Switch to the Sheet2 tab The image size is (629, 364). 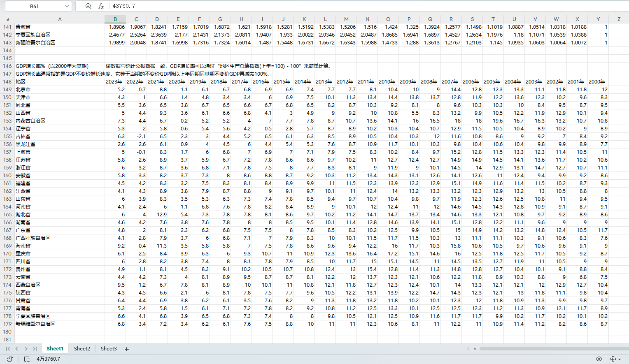(x=82, y=348)
